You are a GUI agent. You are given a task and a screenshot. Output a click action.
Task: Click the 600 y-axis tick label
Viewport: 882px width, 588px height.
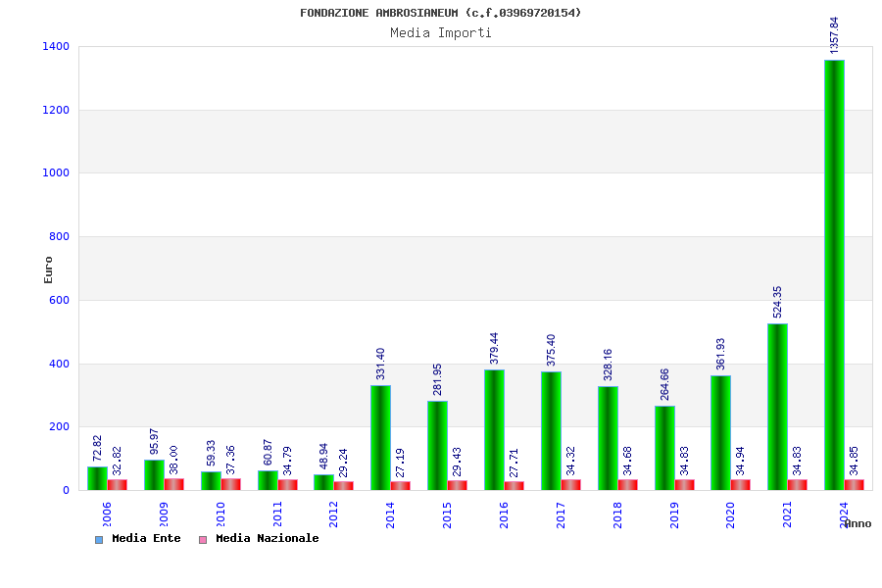tap(60, 301)
